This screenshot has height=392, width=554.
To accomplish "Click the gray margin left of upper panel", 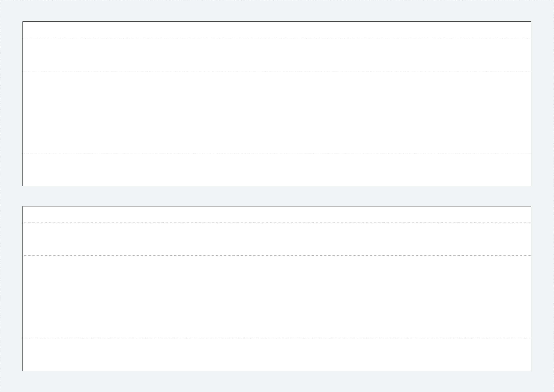I will click(11, 104).
